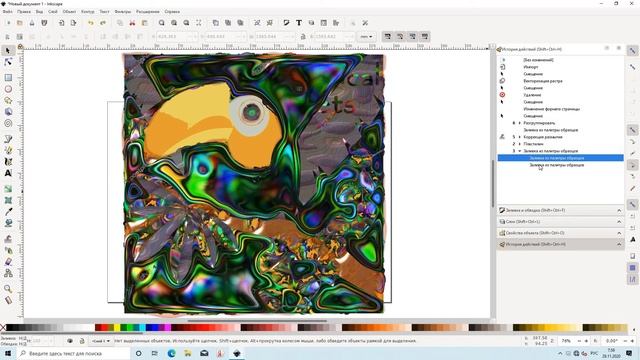This screenshot has width=640, height=360.
Task: Open the Text and Font dialog icon
Action: click(x=299, y=23)
